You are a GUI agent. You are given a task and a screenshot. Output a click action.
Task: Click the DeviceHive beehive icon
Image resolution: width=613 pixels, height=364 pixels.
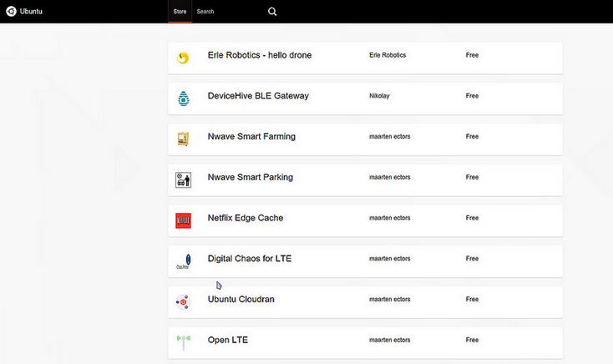(184, 99)
